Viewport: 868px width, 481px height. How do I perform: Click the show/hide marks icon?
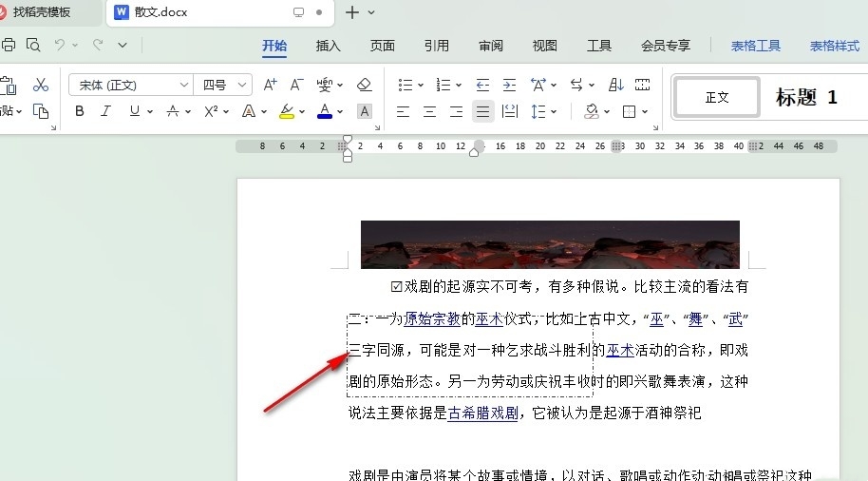point(642,85)
